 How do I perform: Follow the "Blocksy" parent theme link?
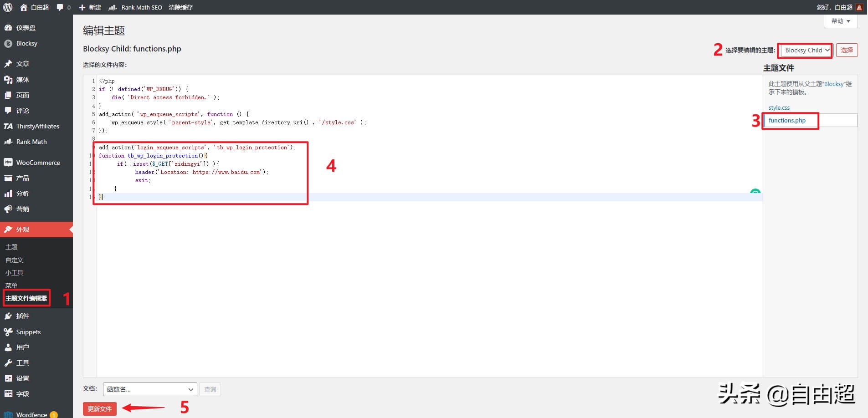(x=834, y=84)
